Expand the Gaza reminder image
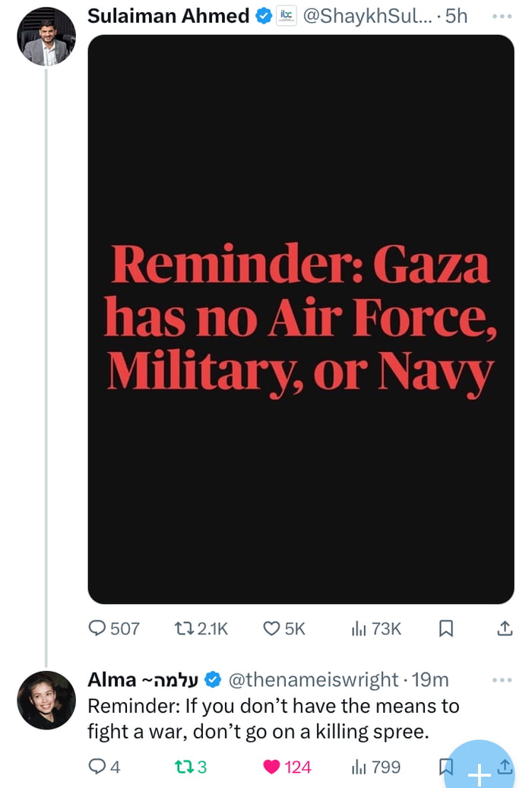The width and height of the screenshot is (532, 788). point(301,319)
